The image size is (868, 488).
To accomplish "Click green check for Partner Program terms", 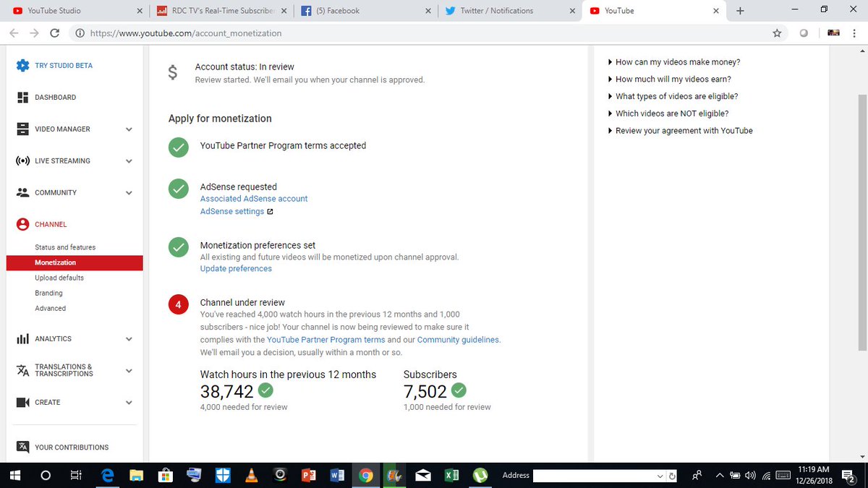I will coord(178,147).
